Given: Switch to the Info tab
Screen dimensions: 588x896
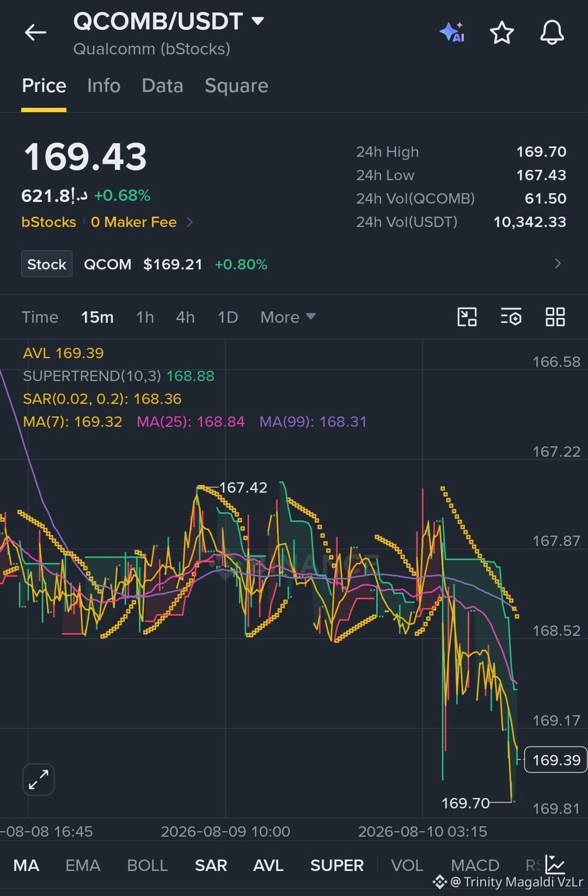Looking at the screenshot, I should click(x=103, y=86).
